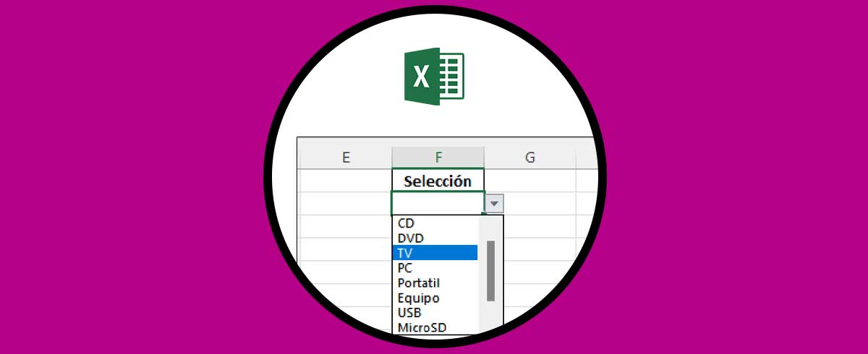Pick the highlighted TV option
Screen dimensions: 868x354
click(x=435, y=253)
